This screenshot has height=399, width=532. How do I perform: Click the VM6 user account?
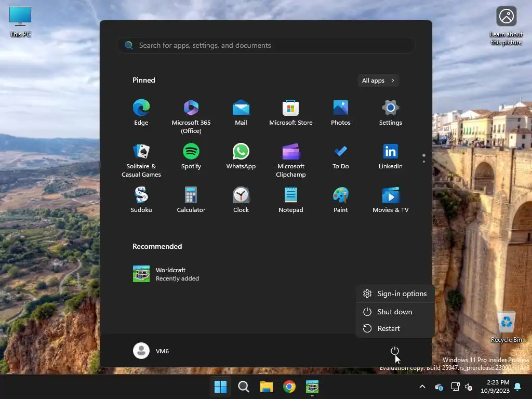coord(151,351)
